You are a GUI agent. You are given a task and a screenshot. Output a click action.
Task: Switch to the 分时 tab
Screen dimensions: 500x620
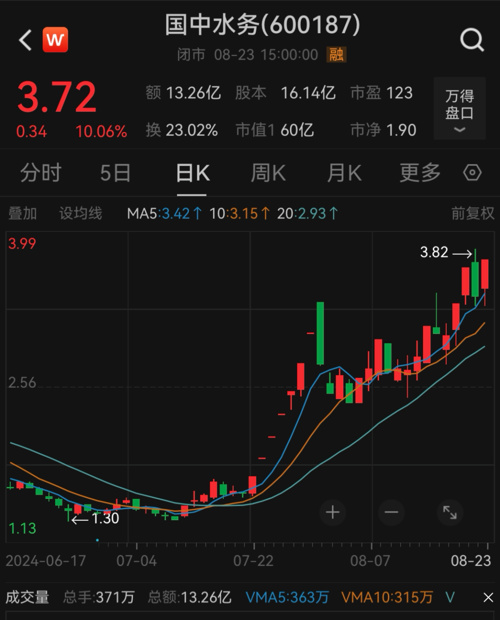click(x=41, y=173)
